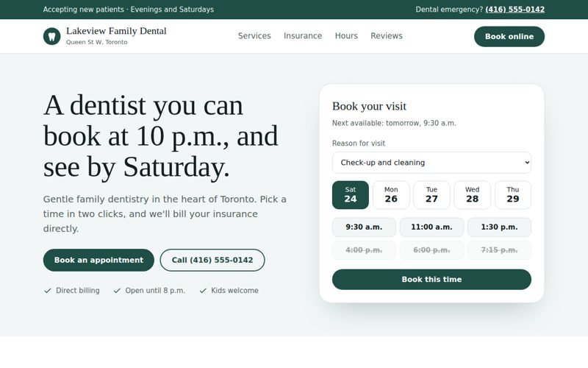The image size is (588, 368).
Task: Click the checkmark beside Open until 8 p.m.
Action: 117,291
